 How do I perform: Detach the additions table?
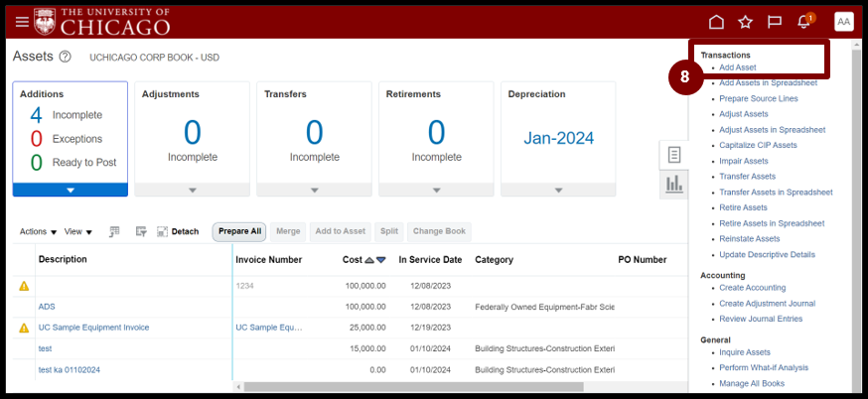click(x=178, y=232)
